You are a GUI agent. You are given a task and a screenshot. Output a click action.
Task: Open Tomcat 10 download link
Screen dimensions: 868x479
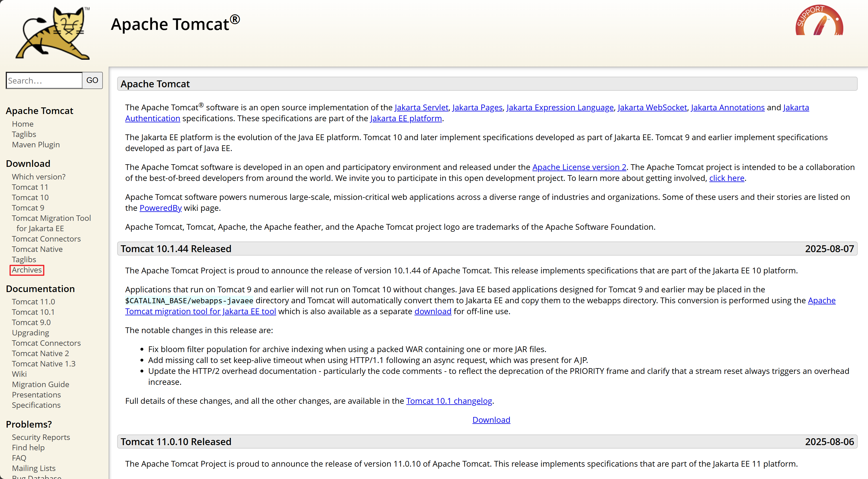click(x=30, y=197)
